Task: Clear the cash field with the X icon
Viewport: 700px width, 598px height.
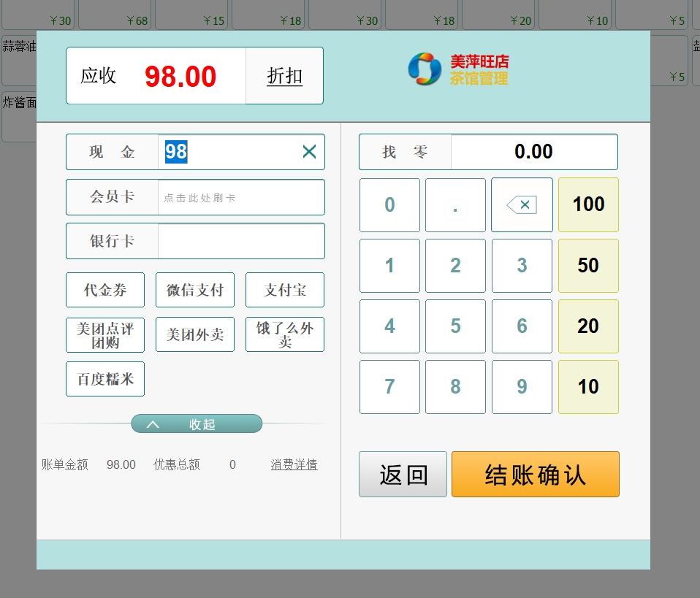Action: (309, 152)
